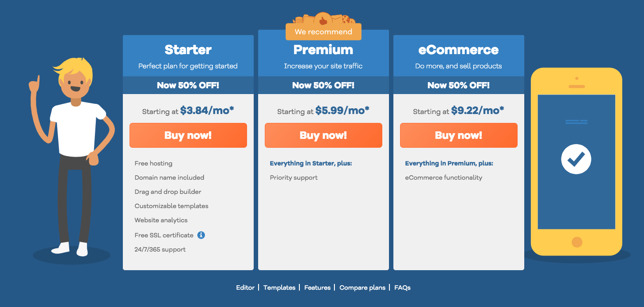
Task: Select the pie-shaped icon above the Premium banner
Action: pyautogui.click(x=298, y=20)
